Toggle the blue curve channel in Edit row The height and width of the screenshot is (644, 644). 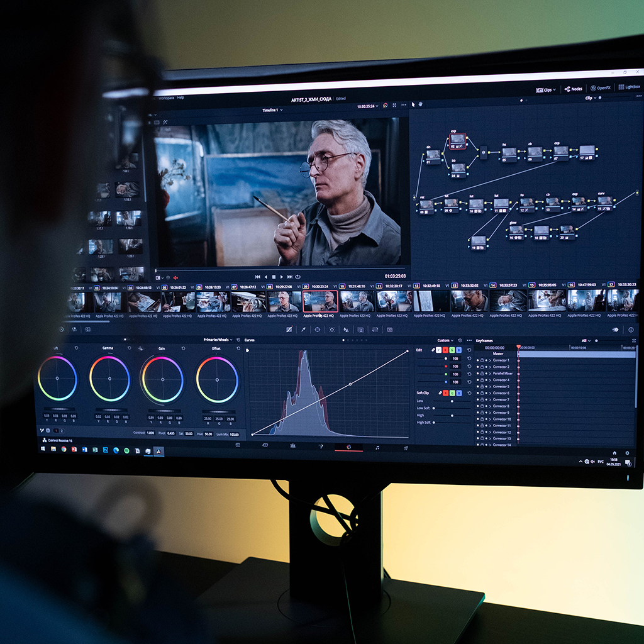click(458, 350)
